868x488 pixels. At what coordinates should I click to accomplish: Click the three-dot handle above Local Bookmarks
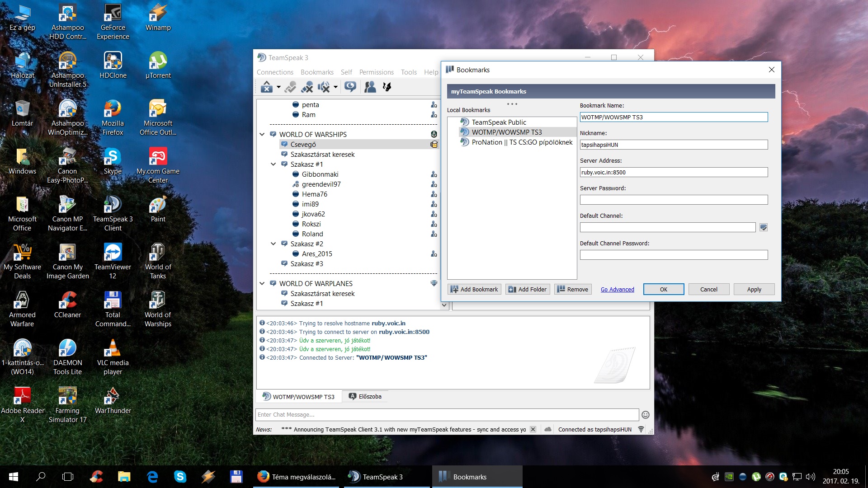click(x=512, y=104)
